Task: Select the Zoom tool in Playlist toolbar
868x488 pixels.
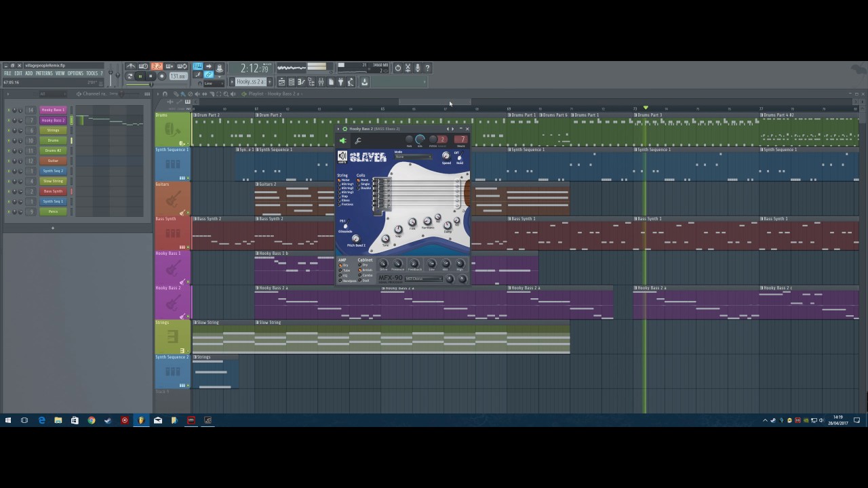Action: tap(226, 94)
